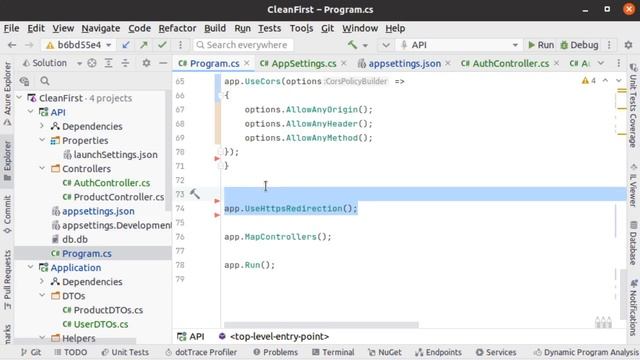Expand API Dependencies node
This screenshot has width=640, height=360.
coord(42,126)
